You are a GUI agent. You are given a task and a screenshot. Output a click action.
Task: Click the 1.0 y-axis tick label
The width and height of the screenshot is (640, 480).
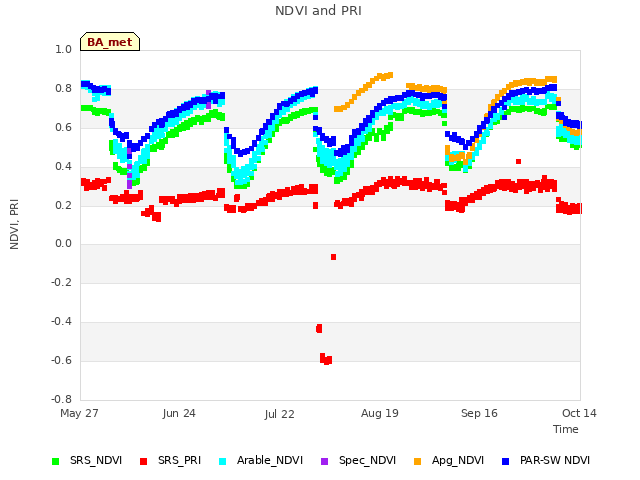[63, 49]
